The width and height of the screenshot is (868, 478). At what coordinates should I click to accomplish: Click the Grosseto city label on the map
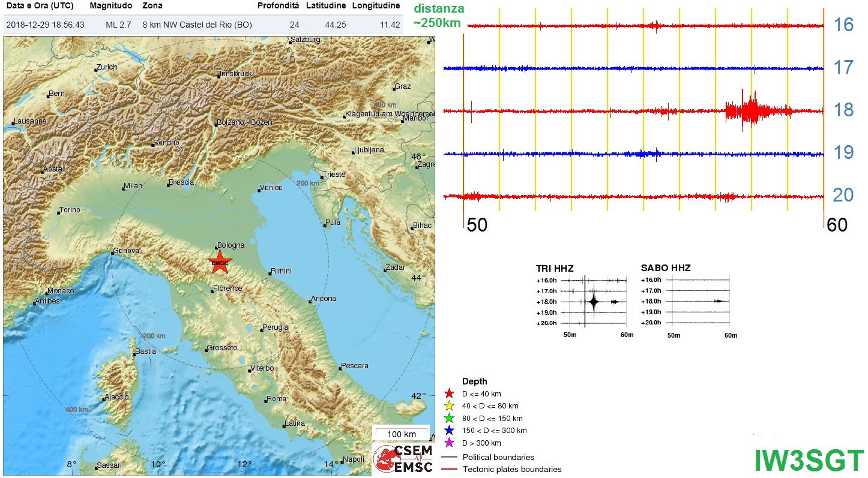pos(222,348)
